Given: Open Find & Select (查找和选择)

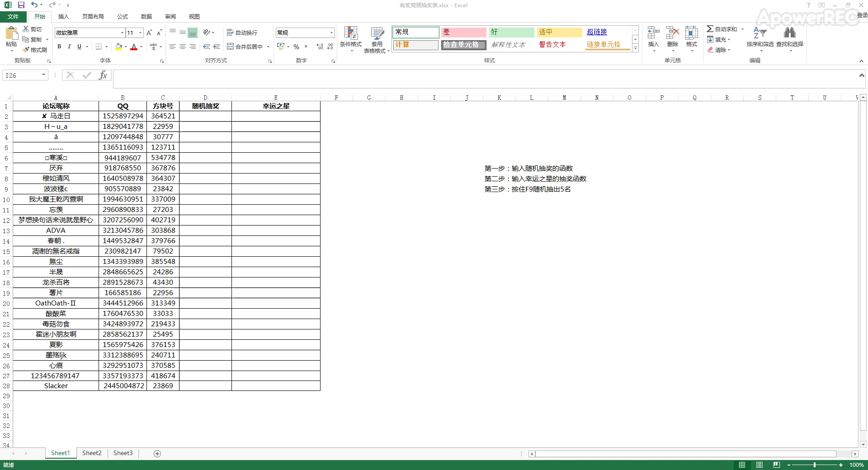Looking at the screenshot, I should [x=790, y=39].
